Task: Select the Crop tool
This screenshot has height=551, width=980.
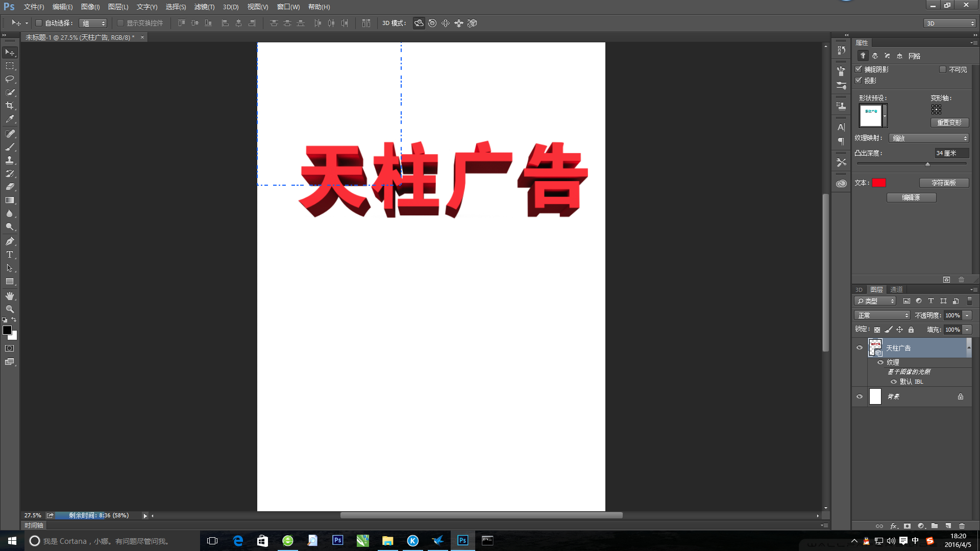Action: (10, 106)
